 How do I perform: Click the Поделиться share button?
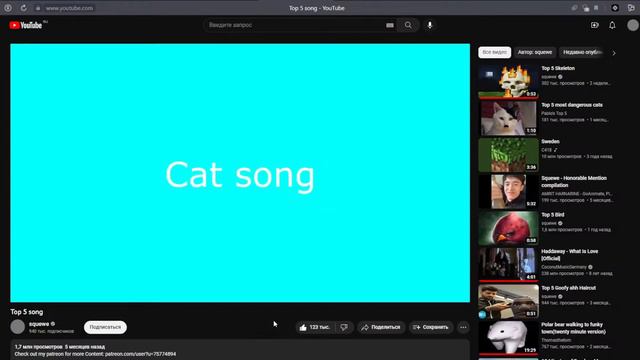(381, 327)
